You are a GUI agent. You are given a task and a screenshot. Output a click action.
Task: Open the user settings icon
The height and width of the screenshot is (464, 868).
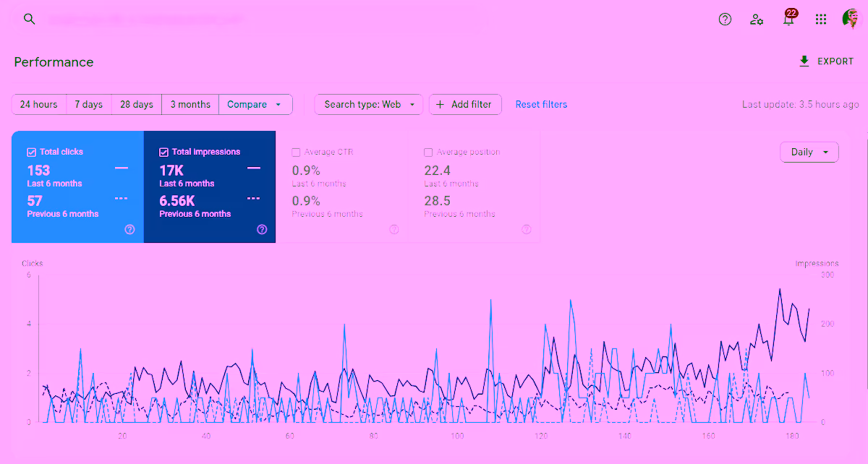[757, 20]
